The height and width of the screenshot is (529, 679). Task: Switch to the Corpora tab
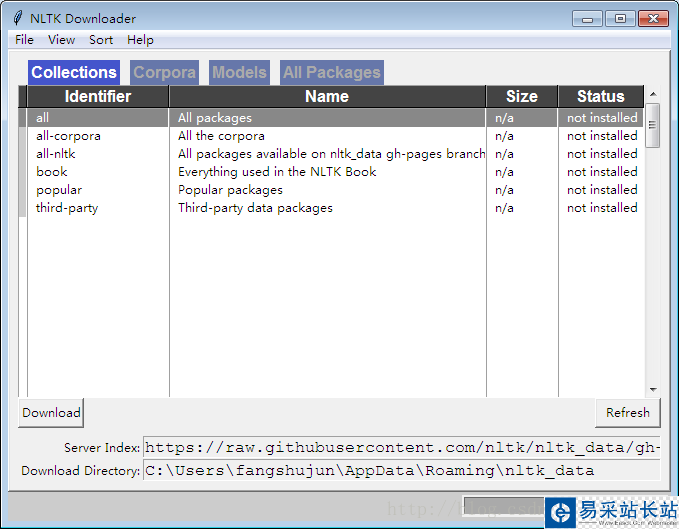coord(165,72)
